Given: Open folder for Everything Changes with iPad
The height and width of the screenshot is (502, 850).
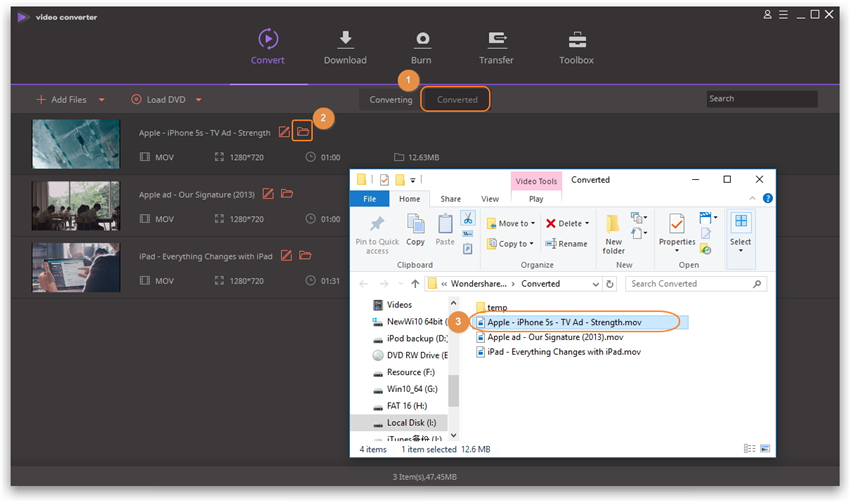Looking at the screenshot, I should coord(305,255).
